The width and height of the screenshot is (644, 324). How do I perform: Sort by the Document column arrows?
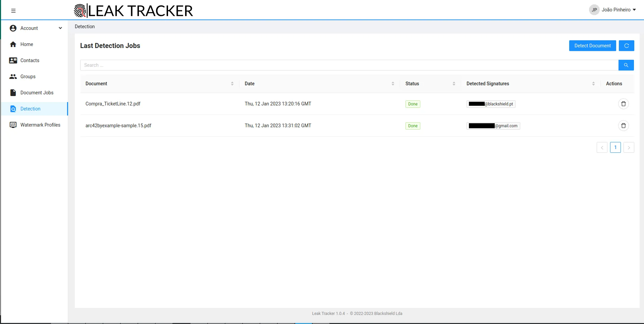[232, 84]
